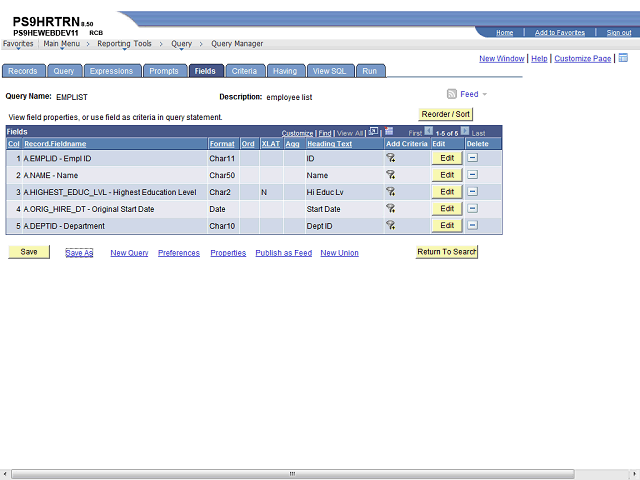640x480 pixels.
Task: Add criteria for A.HIGHEST_EDUC_LVL field
Action: [391, 192]
